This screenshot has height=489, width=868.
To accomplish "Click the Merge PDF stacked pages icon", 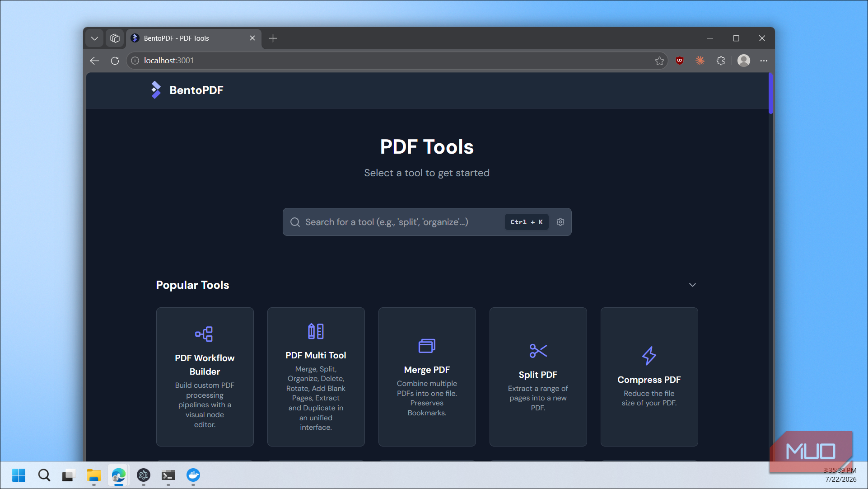I will 427,346.
